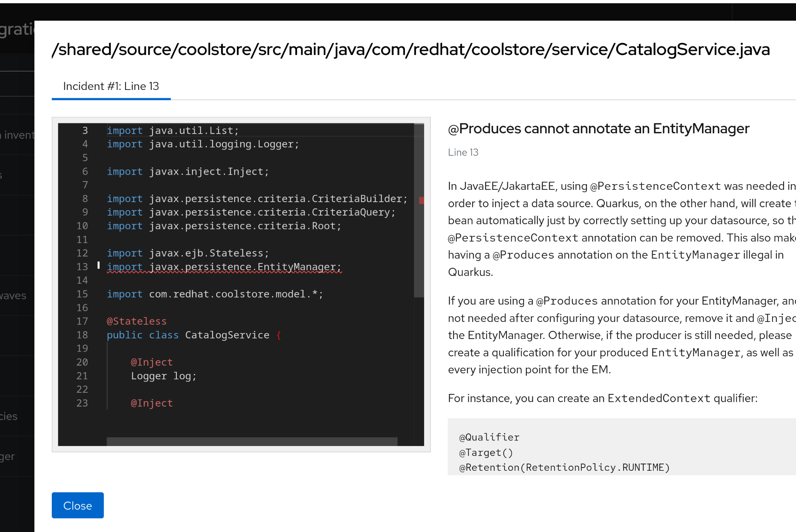Click the opening red brace after CatalogService
Viewport: 796px width, 532px height.
pos(279,335)
